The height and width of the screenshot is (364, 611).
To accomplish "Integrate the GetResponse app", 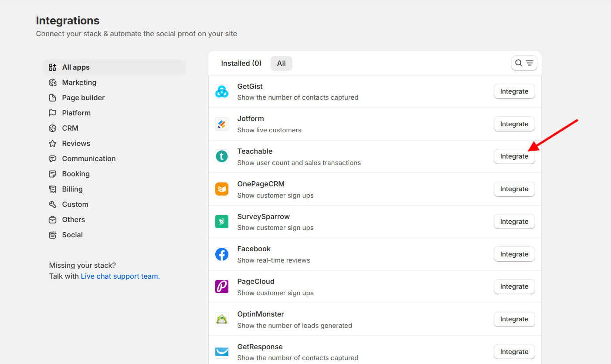I will point(514,352).
